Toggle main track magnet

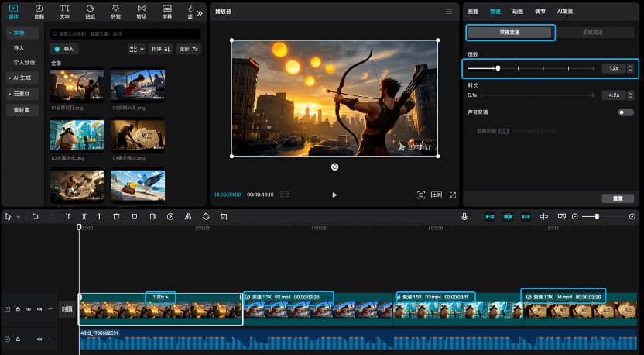pos(489,217)
